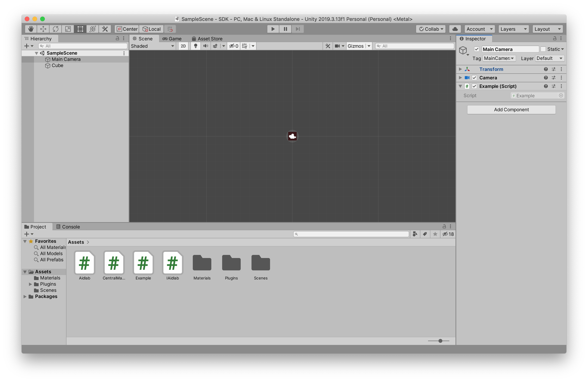Open the Layers dropdown
The image size is (588, 382).
[x=513, y=29]
